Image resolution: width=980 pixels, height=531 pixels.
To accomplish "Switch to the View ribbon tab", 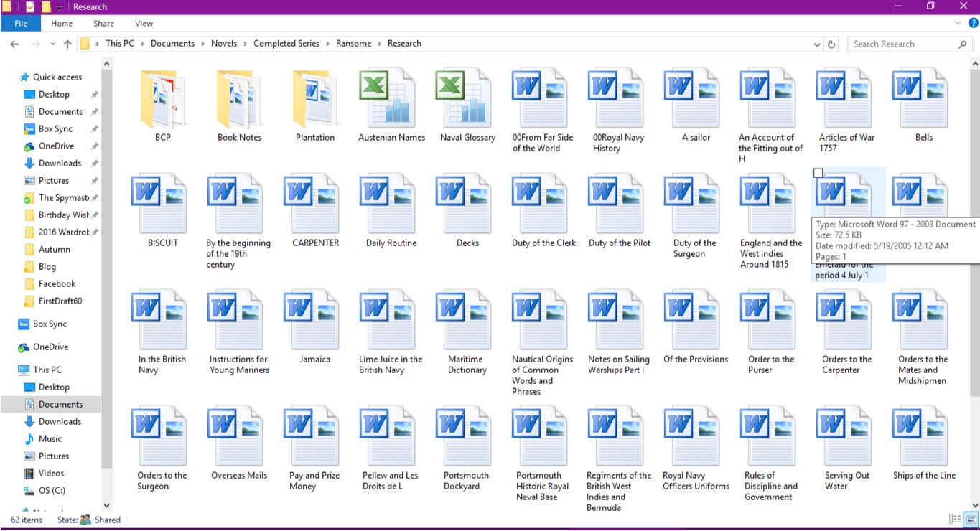I will (x=144, y=24).
